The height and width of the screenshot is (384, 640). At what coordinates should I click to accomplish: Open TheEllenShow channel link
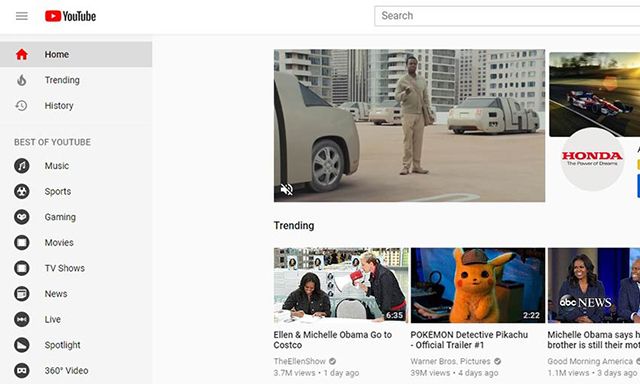coord(300,361)
